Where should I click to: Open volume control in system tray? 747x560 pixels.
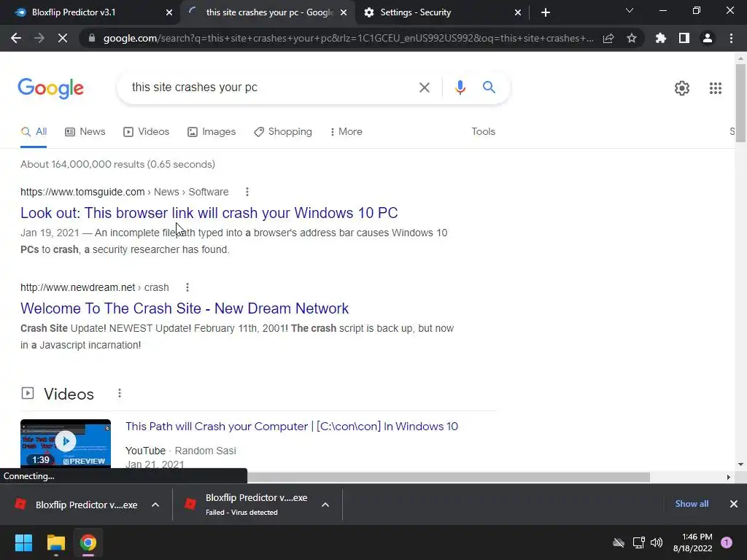657,542
